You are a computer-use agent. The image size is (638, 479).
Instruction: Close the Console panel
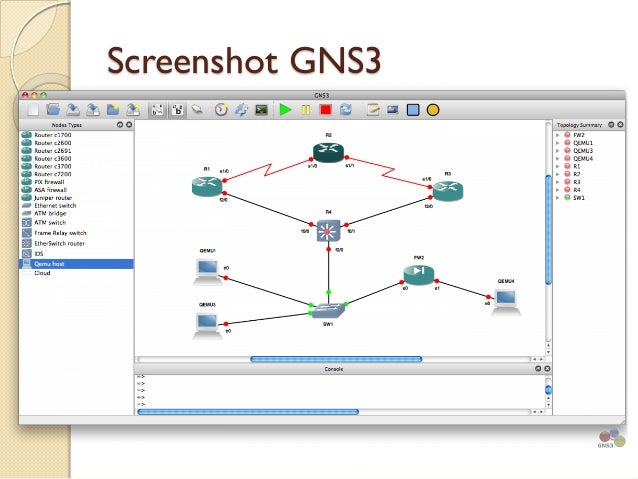coord(547,368)
